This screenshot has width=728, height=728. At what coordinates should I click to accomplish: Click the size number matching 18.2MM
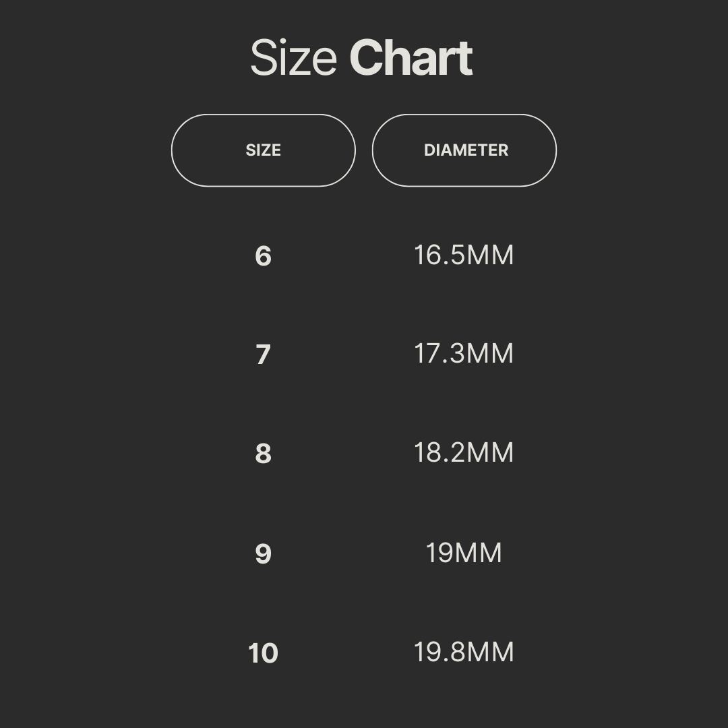click(x=263, y=454)
